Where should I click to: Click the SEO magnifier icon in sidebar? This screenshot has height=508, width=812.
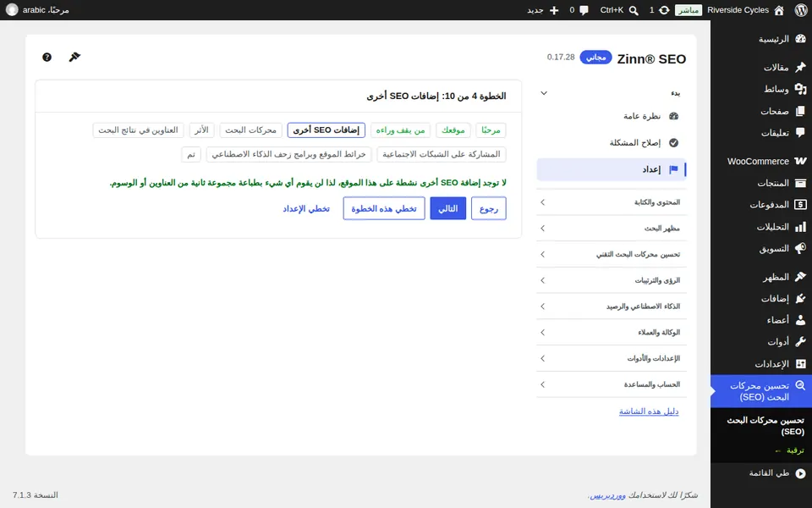pyautogui.click(x=801, y=386)
